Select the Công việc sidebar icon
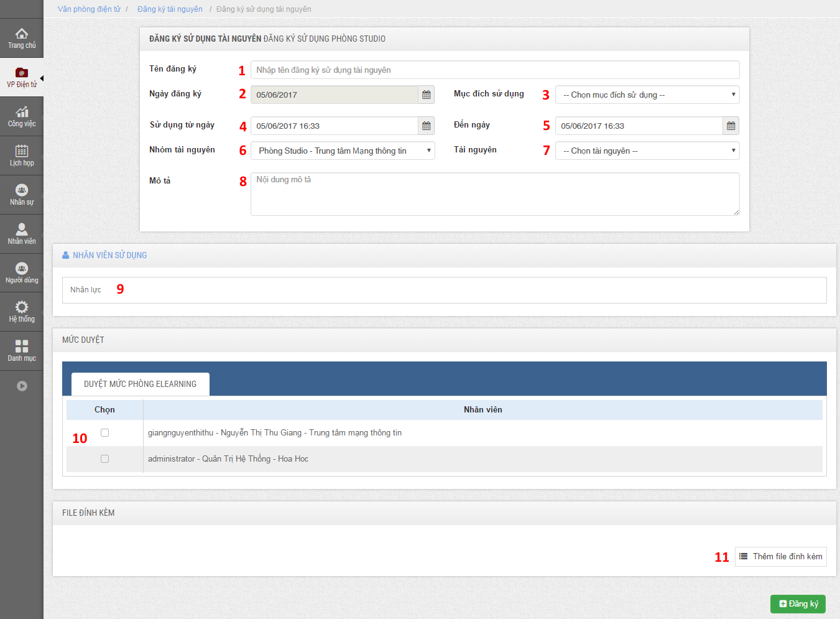 click(x=22, y=113)
